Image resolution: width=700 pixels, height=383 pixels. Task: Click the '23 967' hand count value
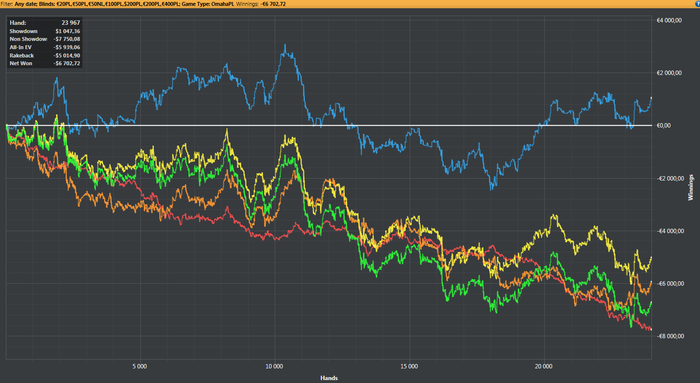[x=71, y=23]
